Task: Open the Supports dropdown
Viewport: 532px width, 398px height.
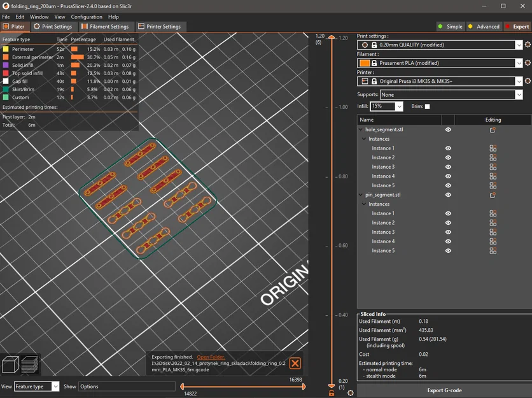Action: (x=519, y=95)
